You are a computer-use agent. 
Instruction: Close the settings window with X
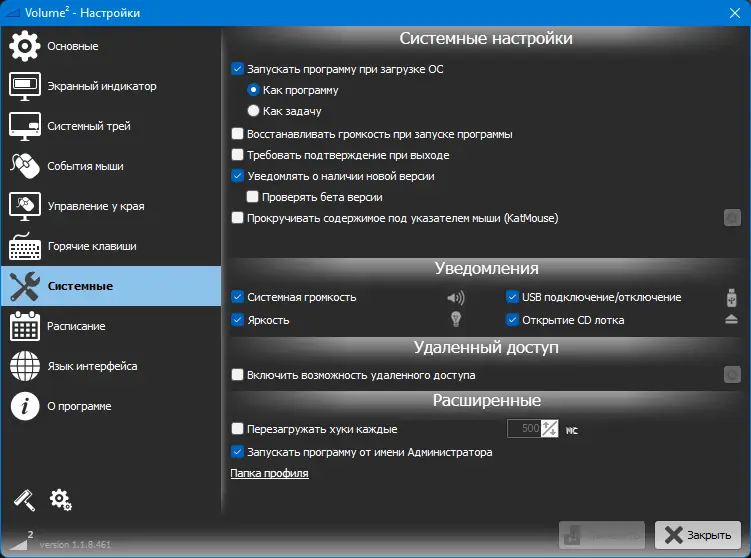point(735,13)
